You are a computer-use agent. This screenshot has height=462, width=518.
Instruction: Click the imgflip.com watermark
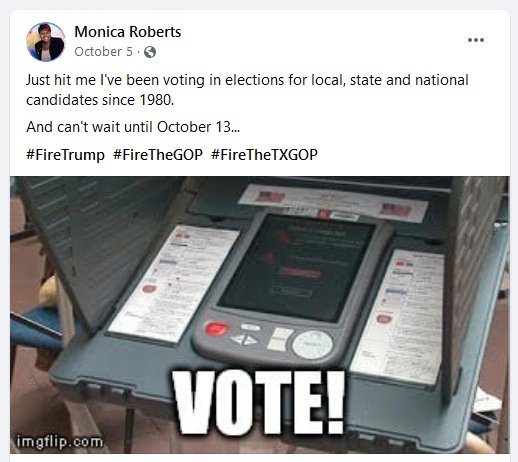(x=60, y=442)
